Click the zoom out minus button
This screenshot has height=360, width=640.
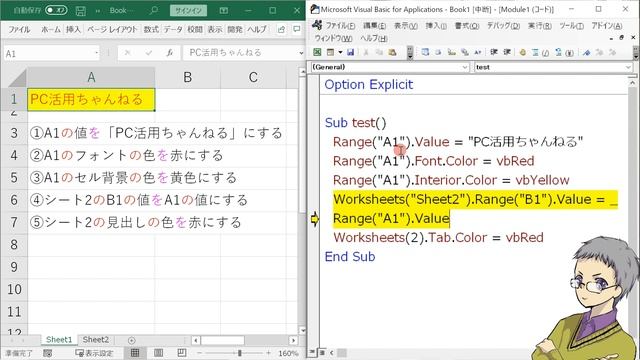pyautogui.click(x=200, y=353)
